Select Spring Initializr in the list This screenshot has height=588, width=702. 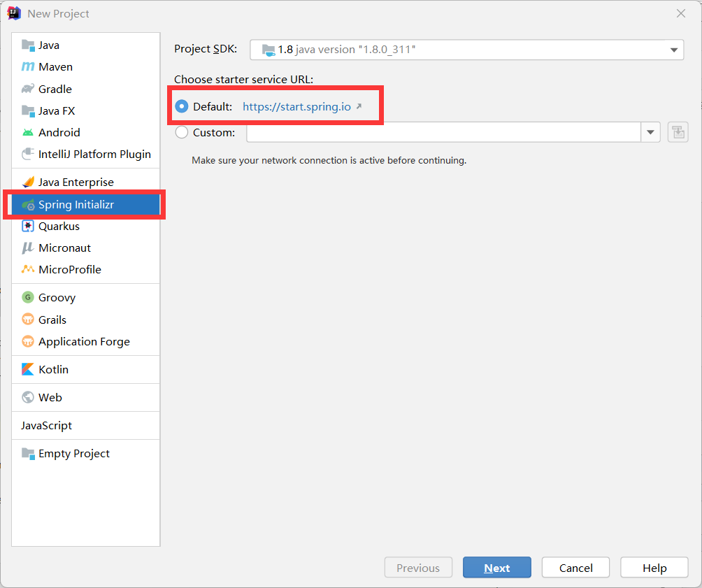pos(86,205)
